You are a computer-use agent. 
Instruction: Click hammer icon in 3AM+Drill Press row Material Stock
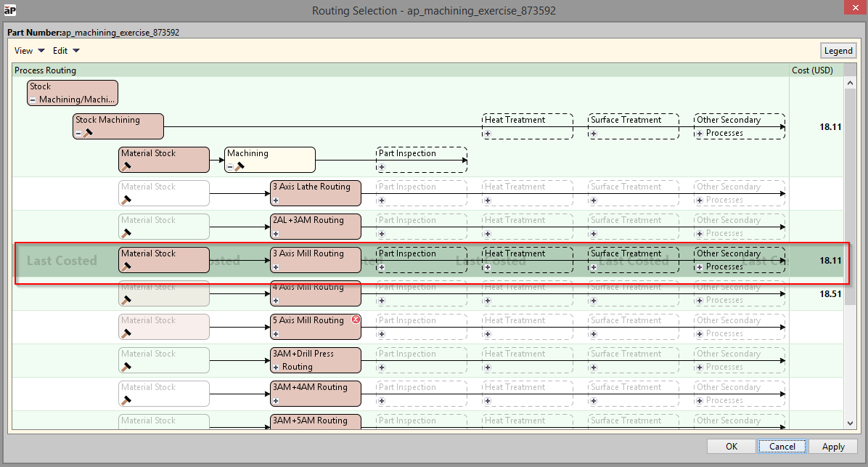point(127,367)
